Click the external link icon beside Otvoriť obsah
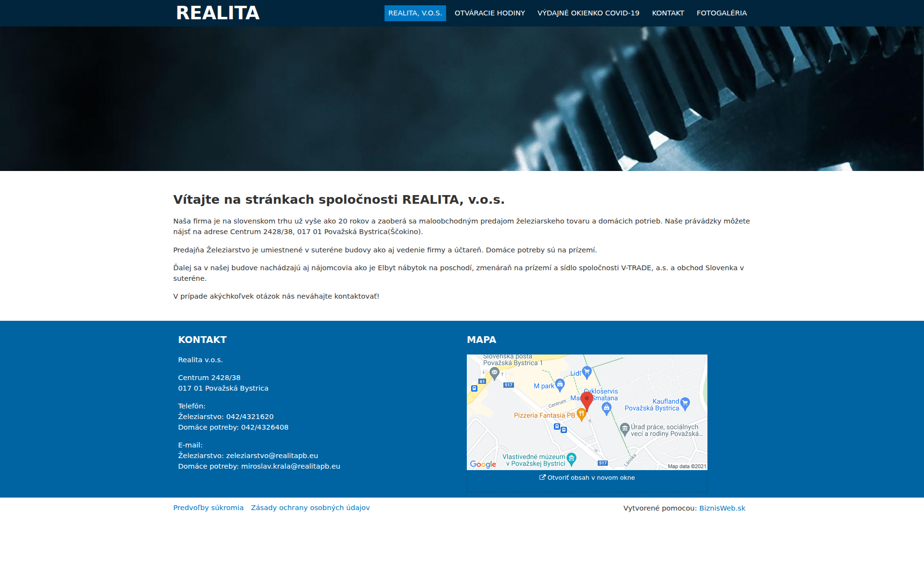This screenshot has height=578, width=924. tap(542, 477)
